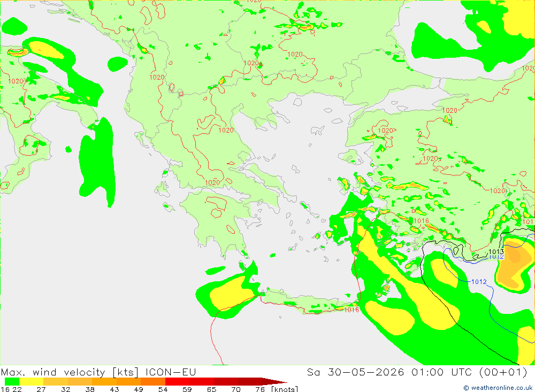Click the bright red 54–59 knots swatch

click(x=178, y=381)
